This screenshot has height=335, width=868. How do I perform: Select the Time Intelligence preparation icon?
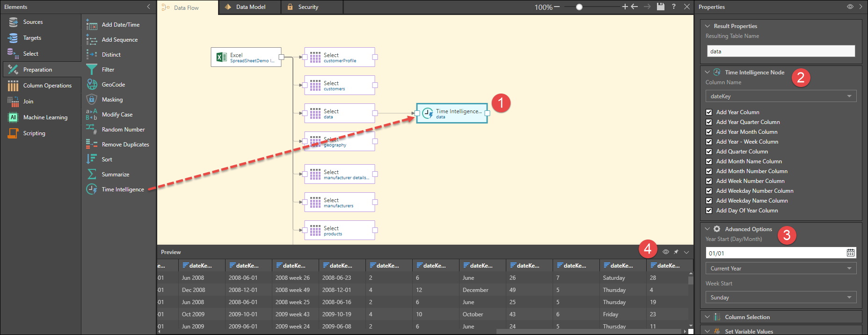(92, 189)
